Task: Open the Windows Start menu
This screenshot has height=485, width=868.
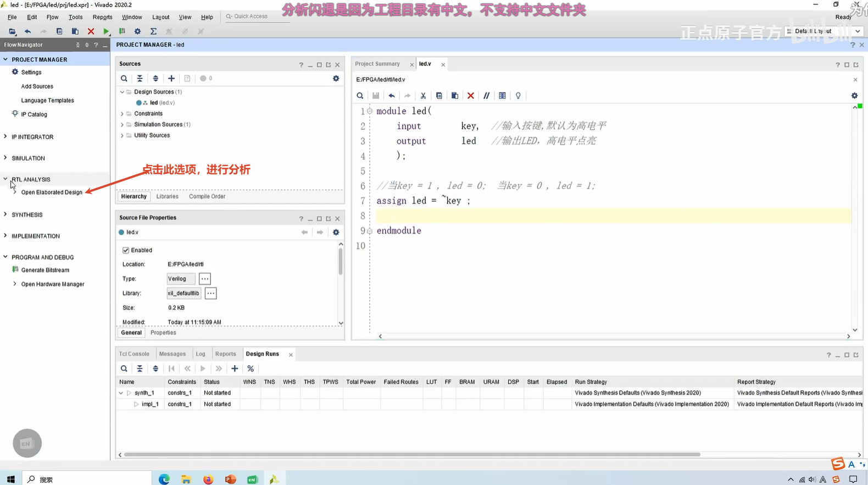Action: (x=11, y=480)
